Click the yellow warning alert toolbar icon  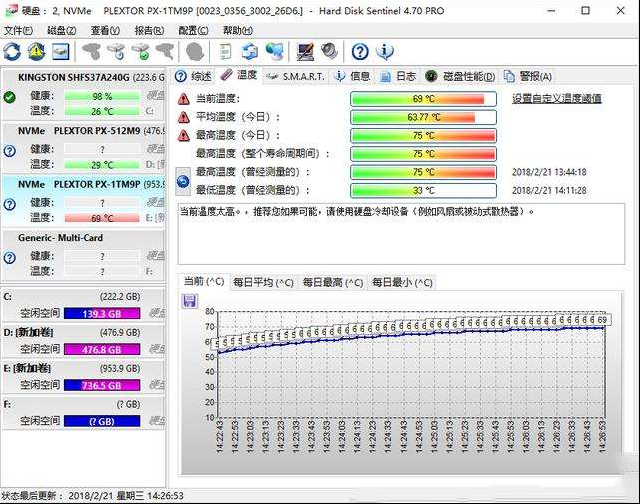[x=37, y=52]
